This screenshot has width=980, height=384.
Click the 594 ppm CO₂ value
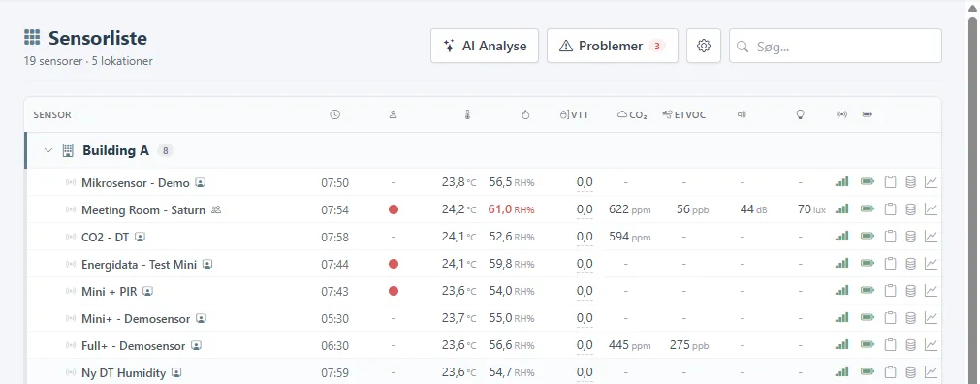[629, 237]
